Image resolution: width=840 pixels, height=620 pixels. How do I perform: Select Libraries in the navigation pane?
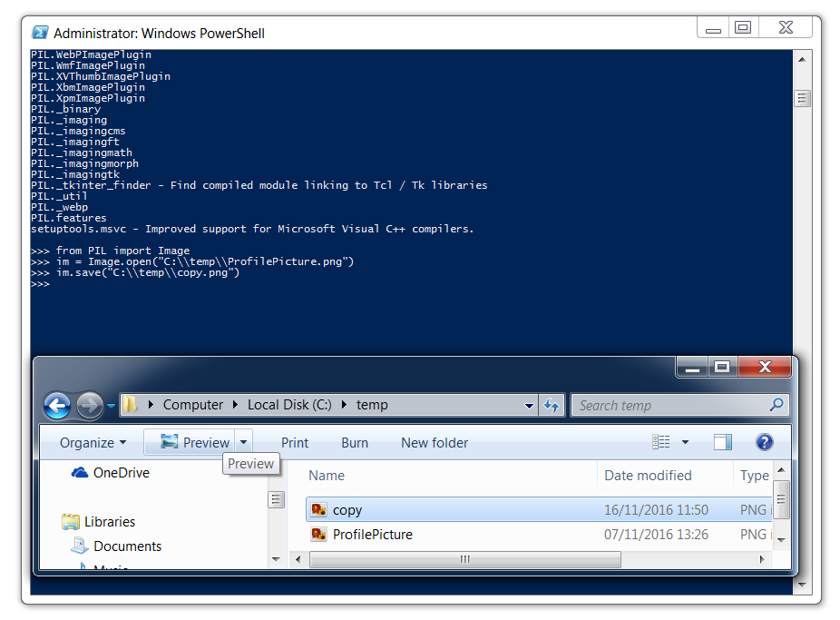tap(109, 521)
